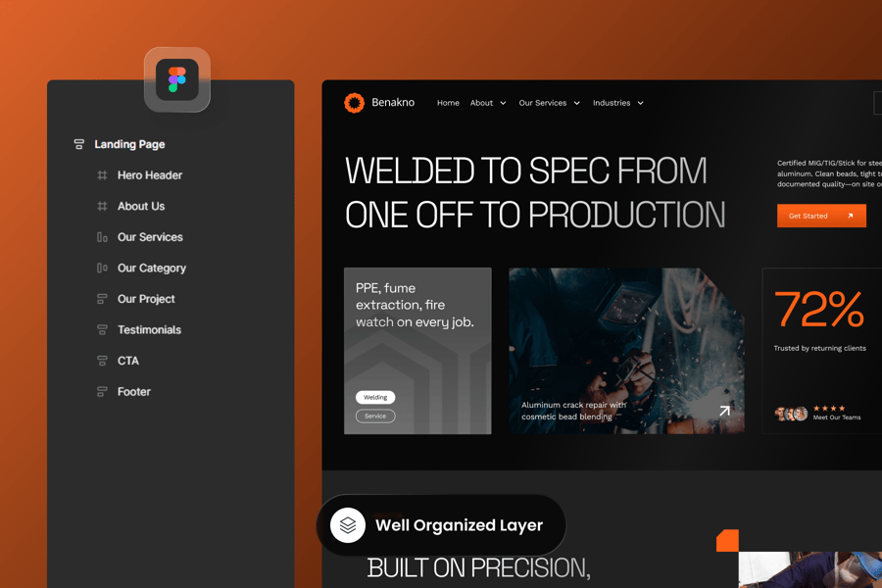Go to Home in the navigation bar
Image resolution: width=882 pixels, height=588 pixels.
pos(448,103)
